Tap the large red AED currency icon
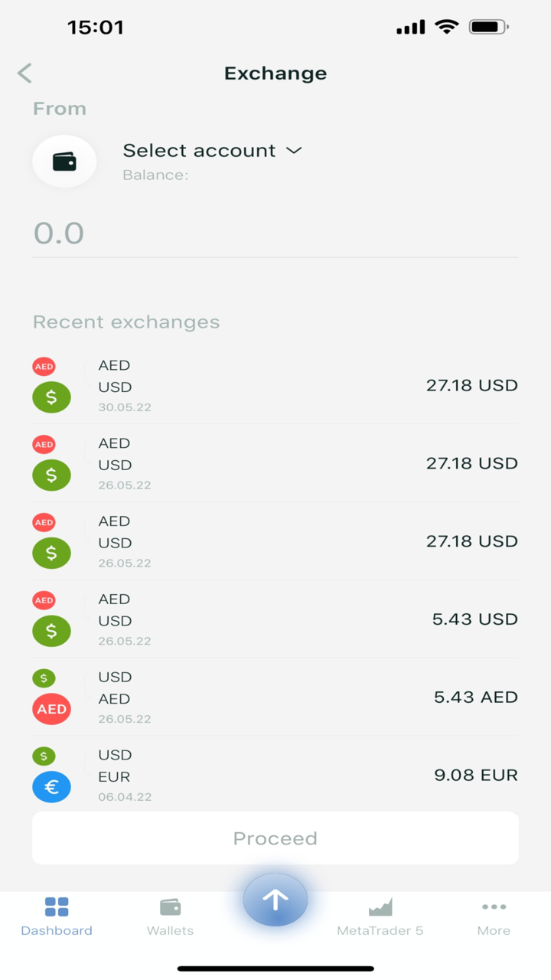This screenshot has height=980, width=551. click(51, 709)
